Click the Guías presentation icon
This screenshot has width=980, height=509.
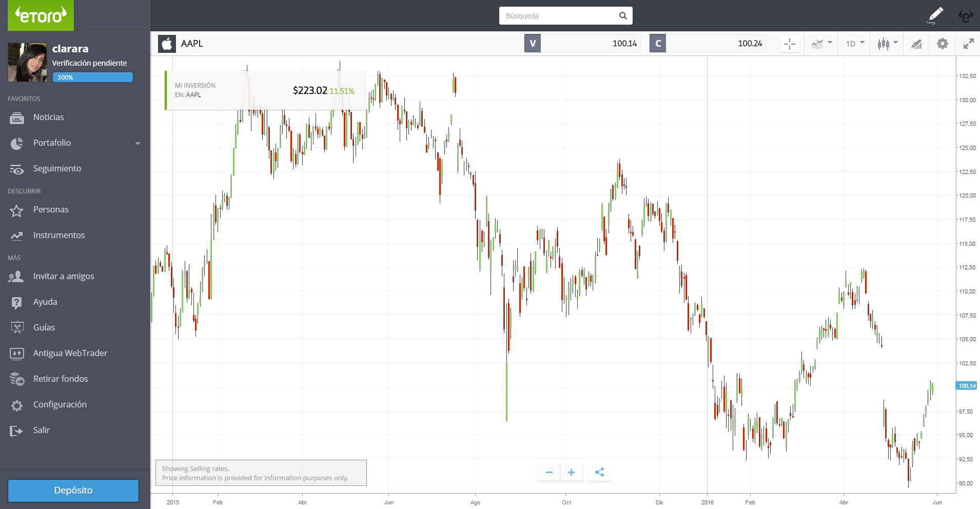click(x=17, y=327)
